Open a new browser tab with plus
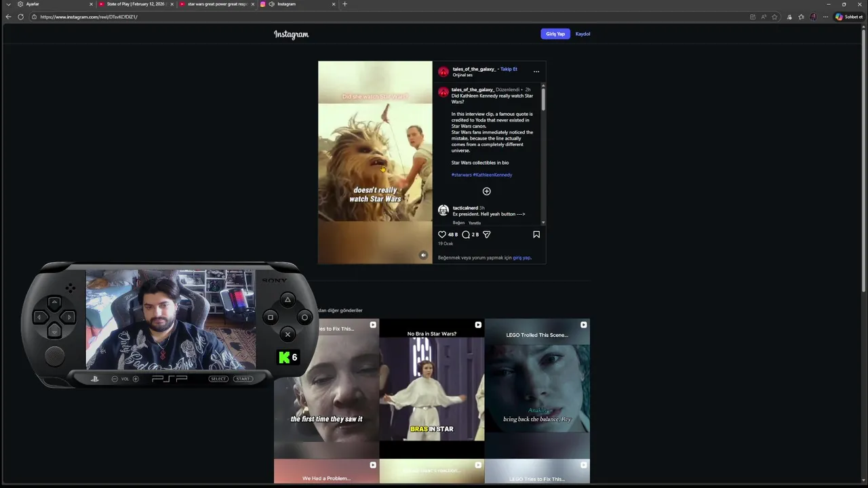Image resolution: width=868 pixels, height=488 pixels. coord(344,4)
